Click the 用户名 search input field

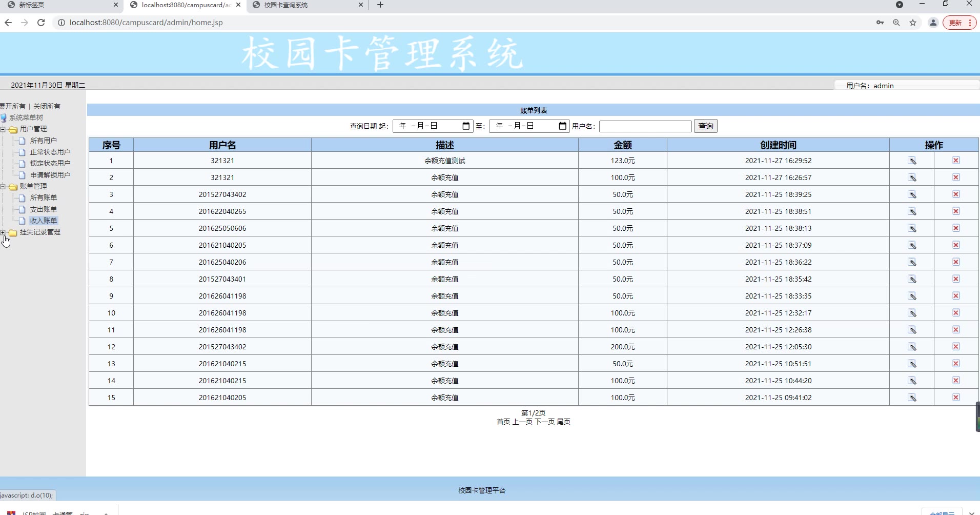tap(645, 126)
